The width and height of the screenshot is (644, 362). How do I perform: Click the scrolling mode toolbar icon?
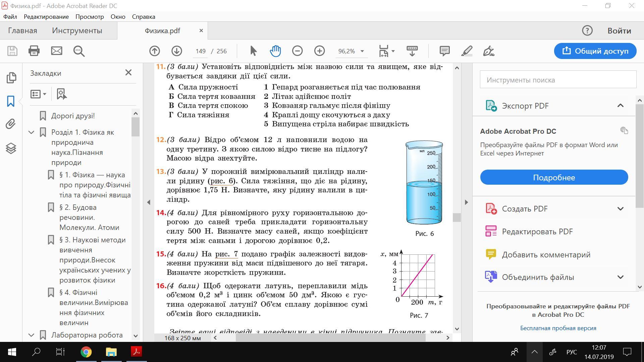412,51
